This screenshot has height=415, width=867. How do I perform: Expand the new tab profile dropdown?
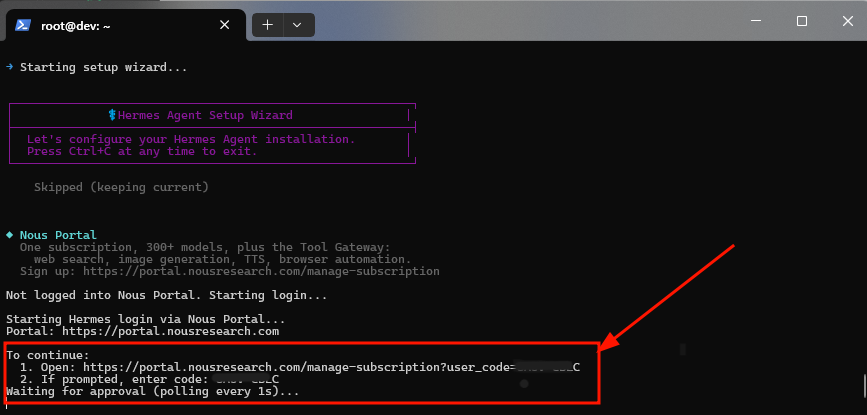pyautogui.click(x=297, y=25)
